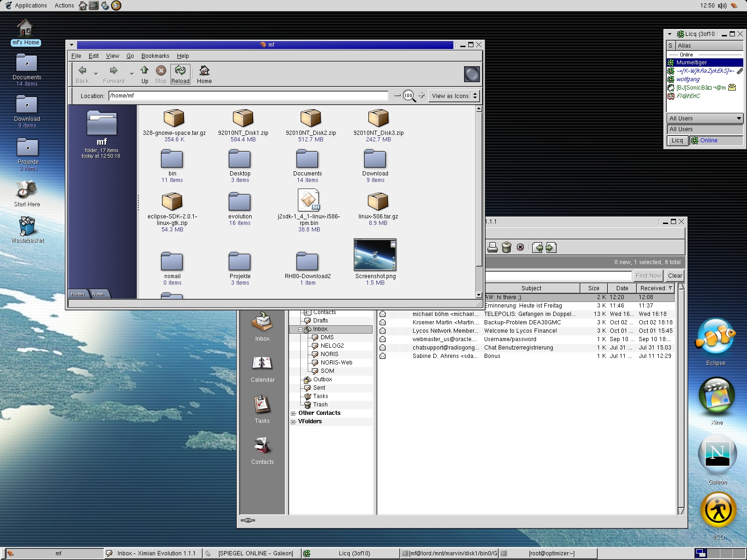Click the Forward arrow in file manager

pyautogui.click(x=113, y=70)
